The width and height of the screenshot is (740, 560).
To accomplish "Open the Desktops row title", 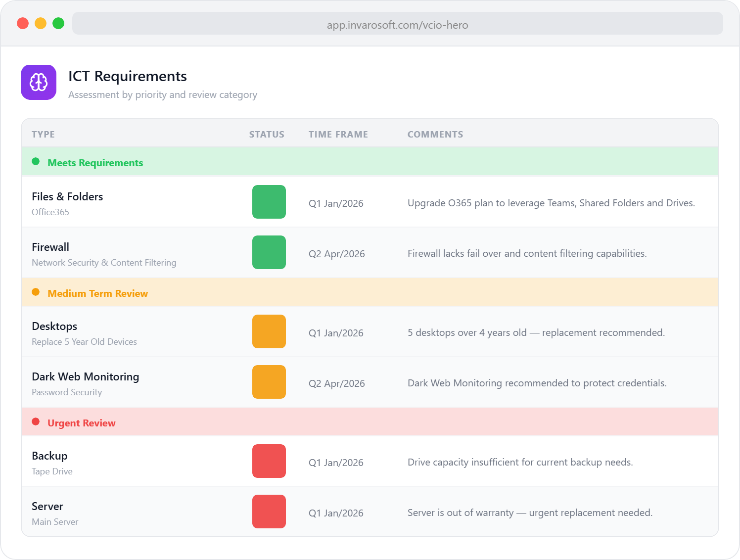I will click(54, 327).
